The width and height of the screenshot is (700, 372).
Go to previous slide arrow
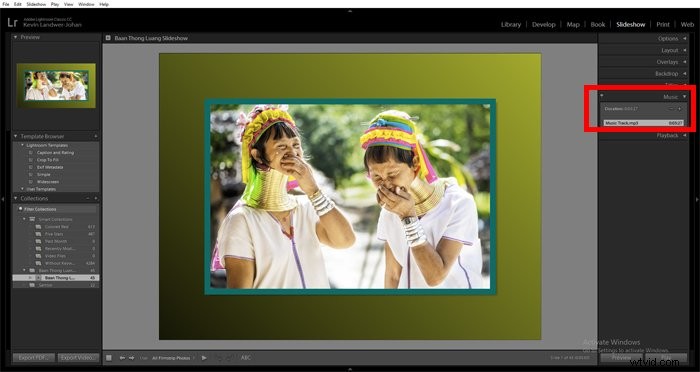[122, 358]
